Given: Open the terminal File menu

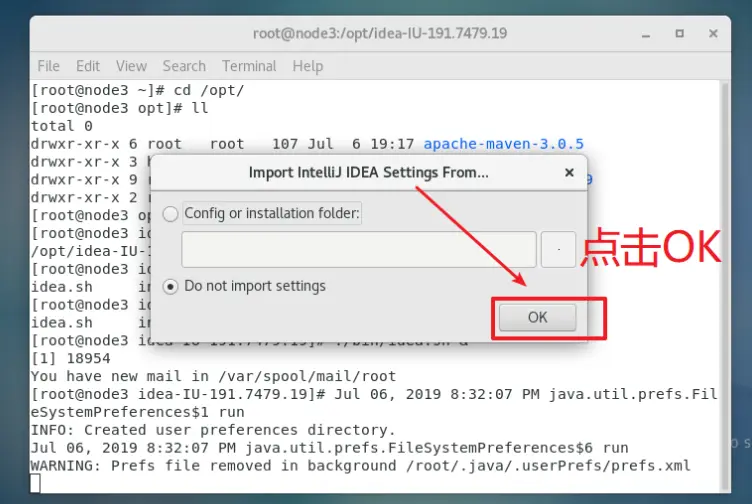Looking at the screenshot, I should 48,66.
